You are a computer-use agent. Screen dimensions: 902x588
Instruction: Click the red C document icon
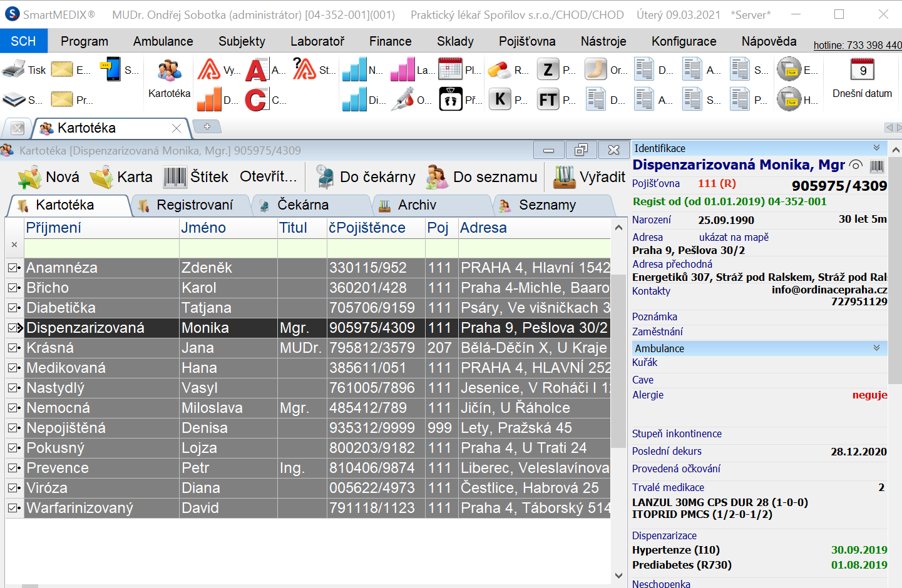(257, 99)
